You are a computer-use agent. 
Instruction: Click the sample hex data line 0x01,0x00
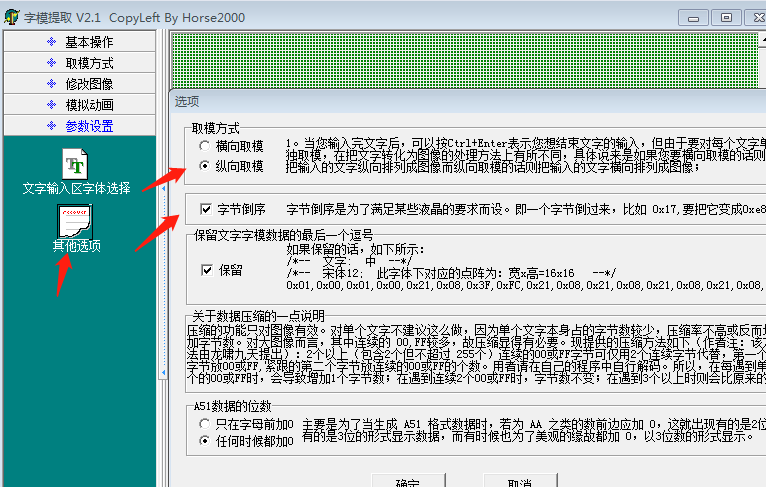pyautogui.click(x=525, y=285)
